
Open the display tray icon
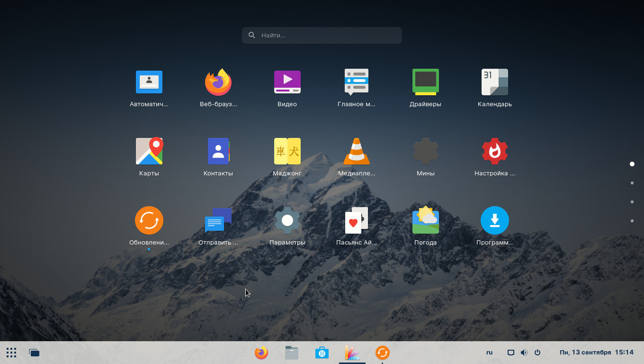point(511,352)
